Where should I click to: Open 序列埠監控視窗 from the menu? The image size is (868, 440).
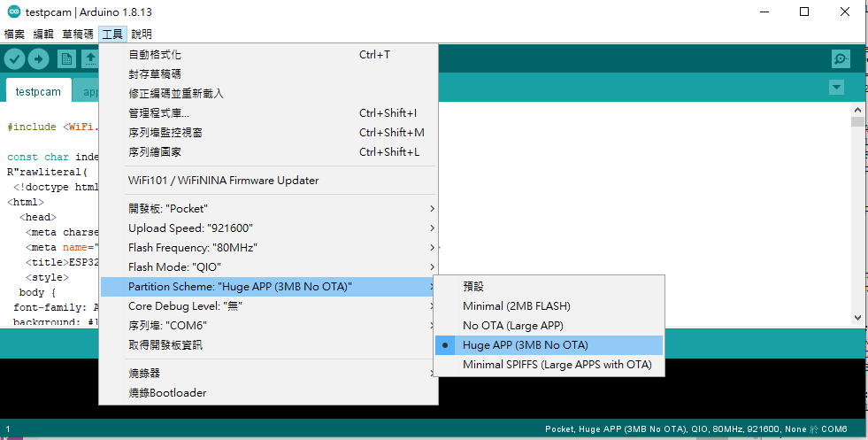click(x=268, y=133)
